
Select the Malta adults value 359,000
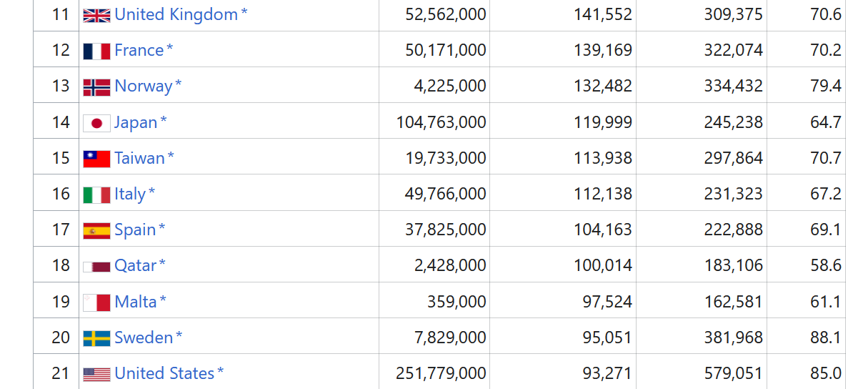pyautogui.click(x=457, y=301)
